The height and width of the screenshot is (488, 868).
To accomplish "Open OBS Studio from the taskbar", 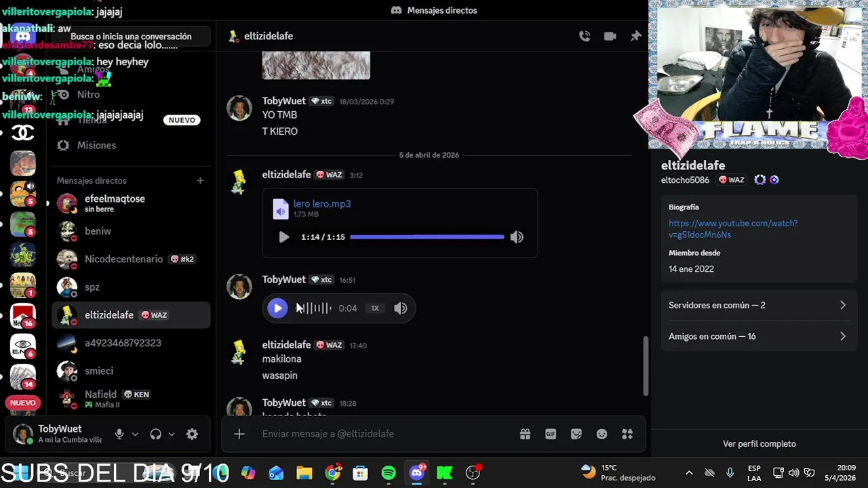I will [x=473, y=473].
